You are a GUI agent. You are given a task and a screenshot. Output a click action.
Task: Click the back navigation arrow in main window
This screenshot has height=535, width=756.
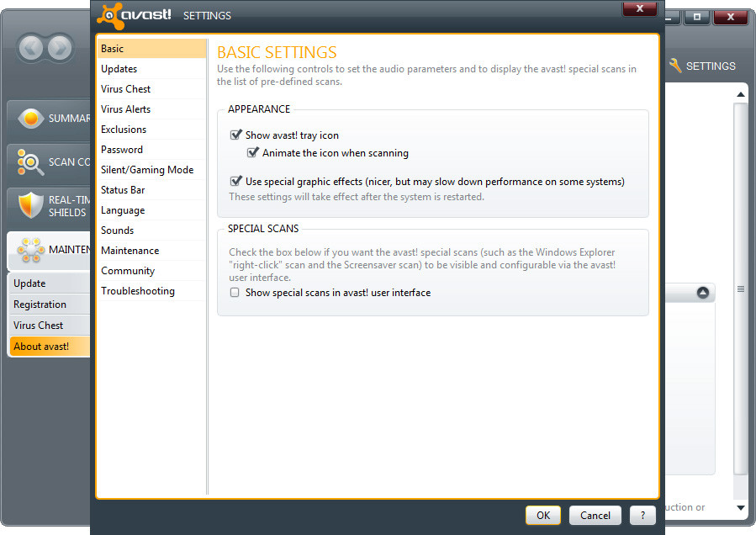(31, 48)
